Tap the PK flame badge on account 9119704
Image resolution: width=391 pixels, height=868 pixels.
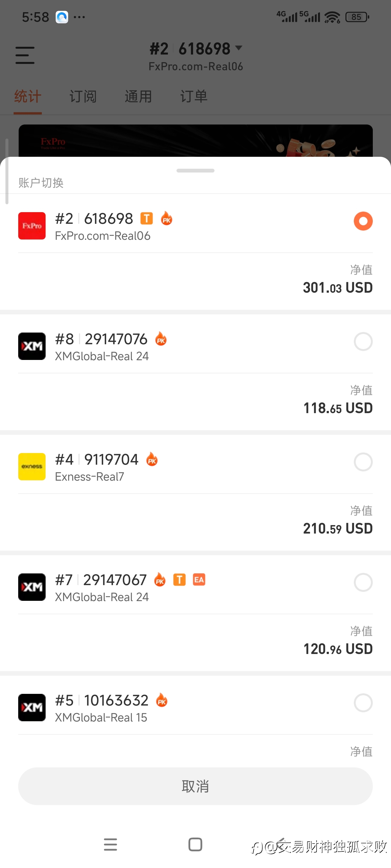click(152, 459)
